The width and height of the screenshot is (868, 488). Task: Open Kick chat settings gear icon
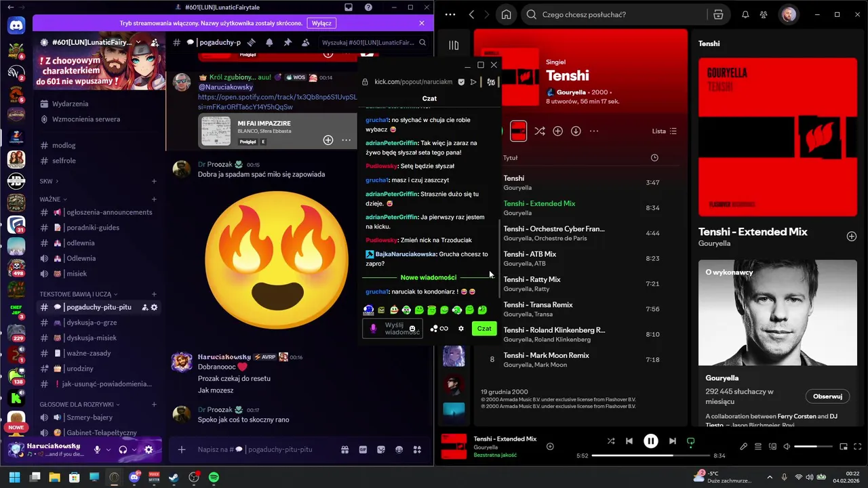pos(461,329)
